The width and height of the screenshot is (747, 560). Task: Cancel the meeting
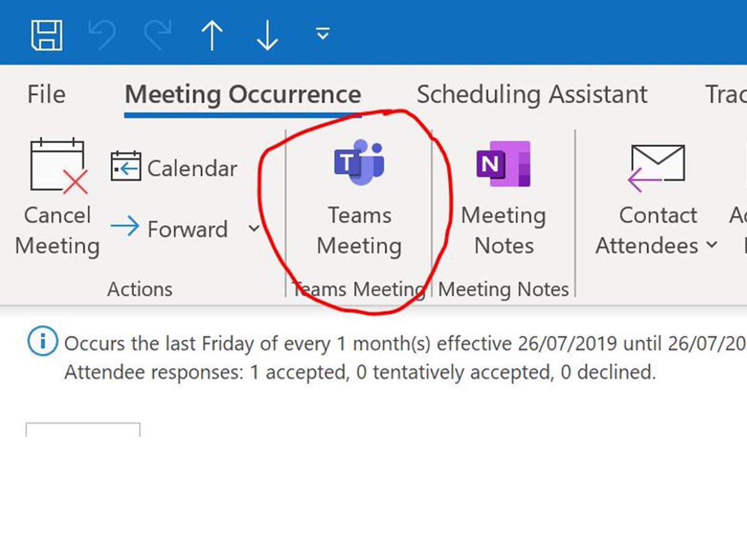point(56,199)
